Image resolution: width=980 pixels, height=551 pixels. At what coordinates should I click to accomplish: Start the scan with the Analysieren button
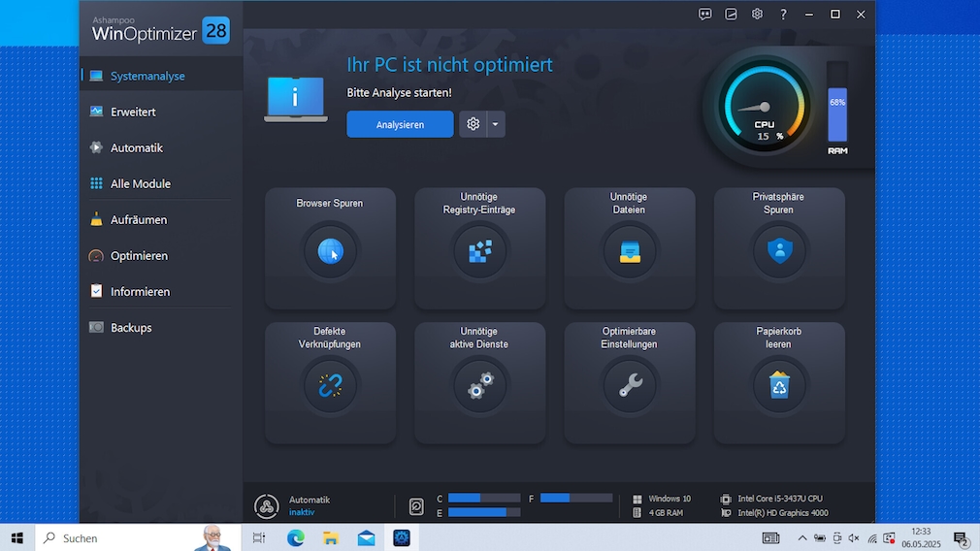point(400,124)
